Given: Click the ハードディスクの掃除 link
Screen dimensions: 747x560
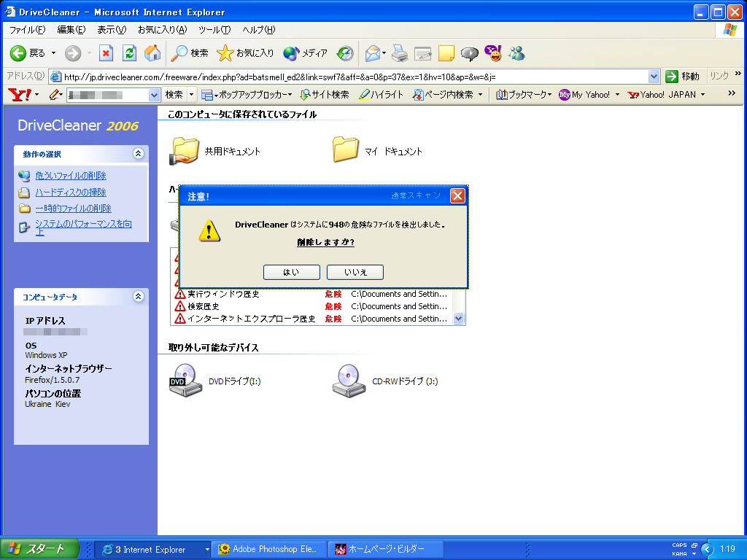Looking at the screenshot, I should coord(71,192).
